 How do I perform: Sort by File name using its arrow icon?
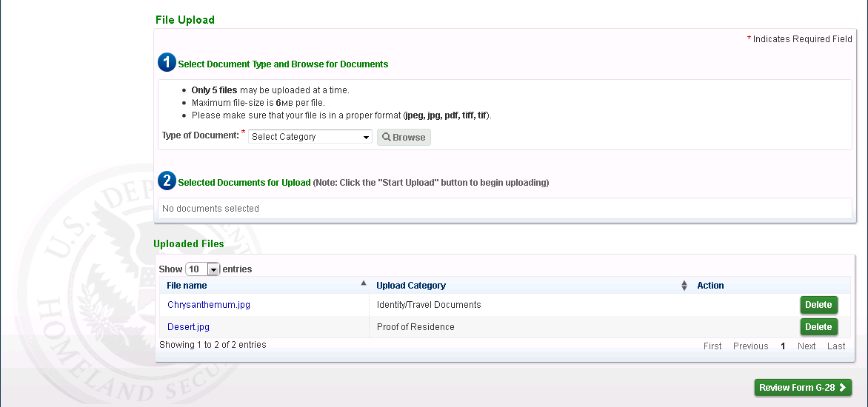[363, 283]
